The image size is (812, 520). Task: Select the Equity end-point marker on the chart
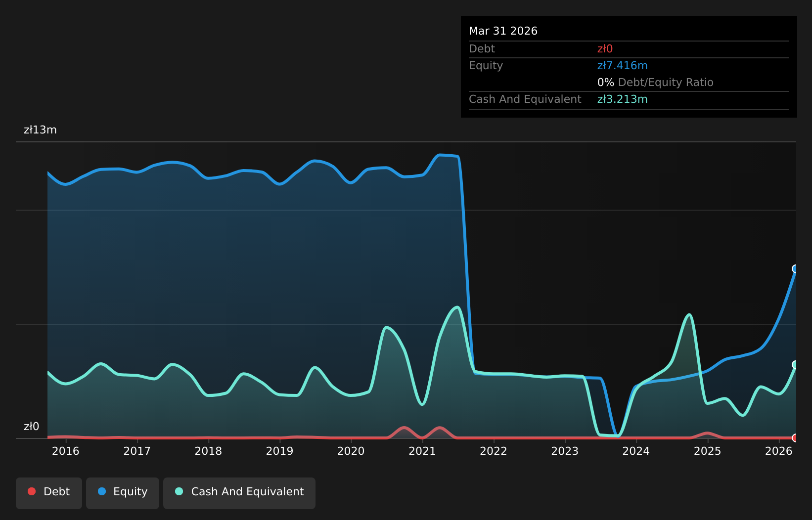tap(796, 269)
